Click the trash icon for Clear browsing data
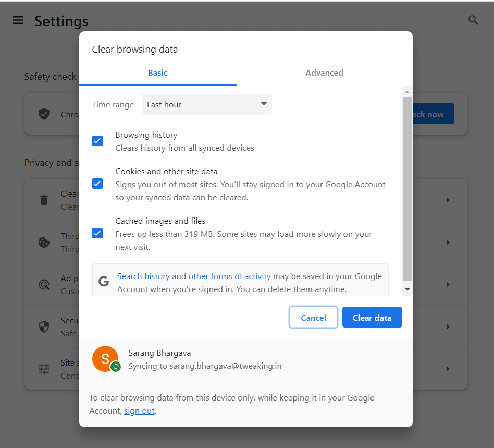 (x=44, y=200)
